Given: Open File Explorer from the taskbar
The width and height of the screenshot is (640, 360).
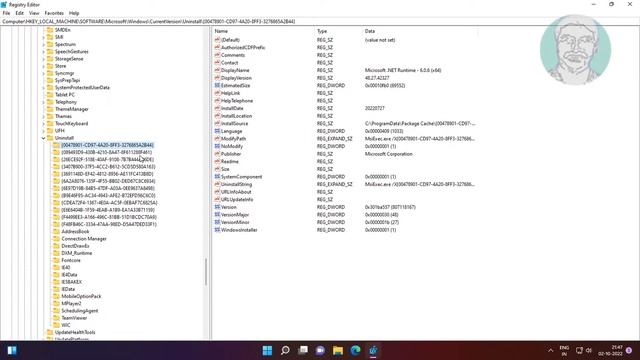Looking at the screenshot, I should pos(338,350).
